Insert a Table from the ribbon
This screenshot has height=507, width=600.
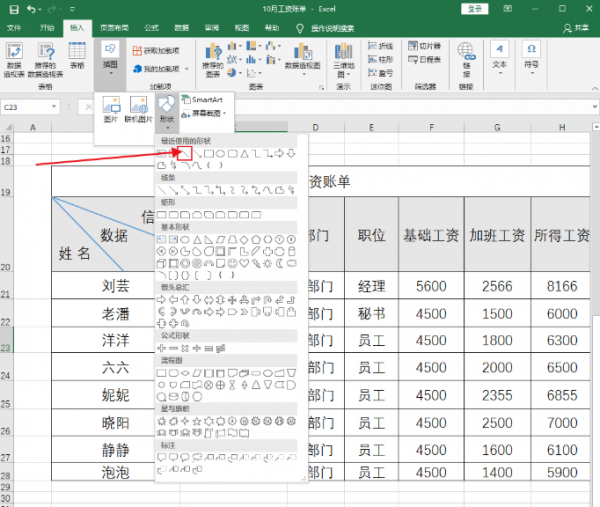77,56
